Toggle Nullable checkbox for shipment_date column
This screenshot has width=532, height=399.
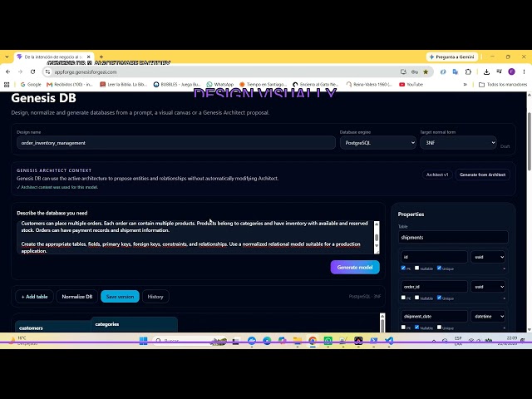coord(417,327)
